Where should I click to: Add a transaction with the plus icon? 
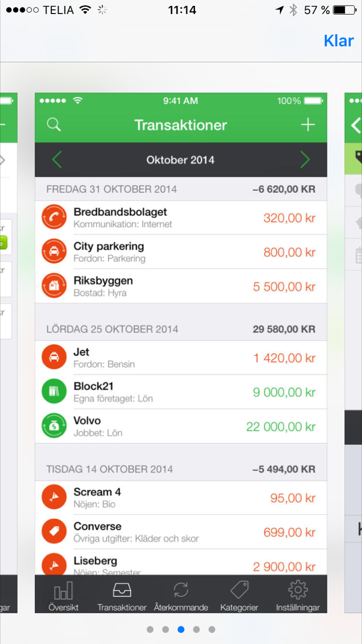coord(308,125)
